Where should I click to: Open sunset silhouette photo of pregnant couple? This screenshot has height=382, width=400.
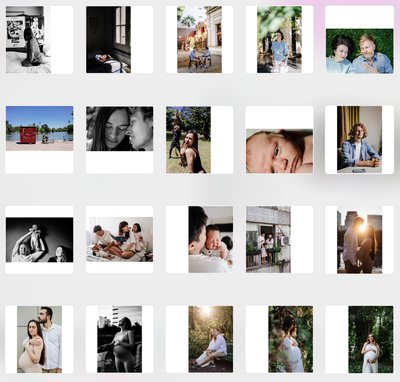pos(359,240)
